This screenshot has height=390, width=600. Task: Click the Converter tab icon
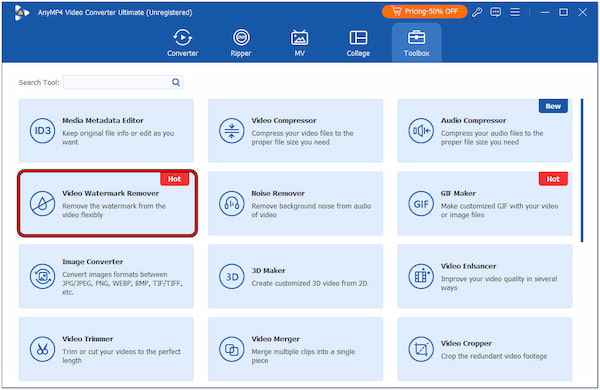point(183,38)
